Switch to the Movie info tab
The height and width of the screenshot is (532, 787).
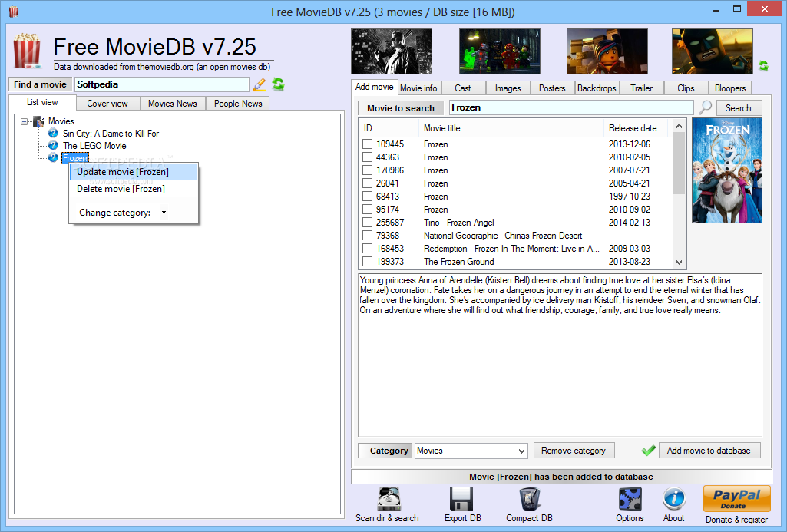tap(418, 88)
